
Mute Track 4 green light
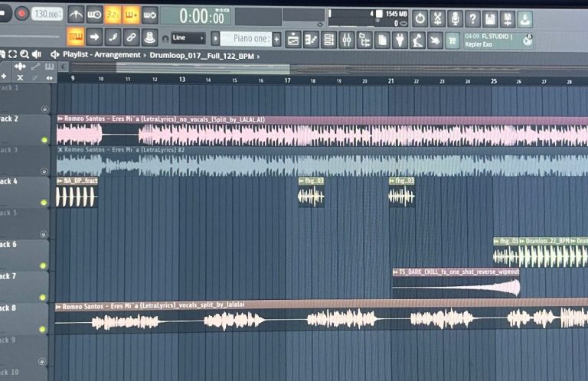click(x=44, y=203)
